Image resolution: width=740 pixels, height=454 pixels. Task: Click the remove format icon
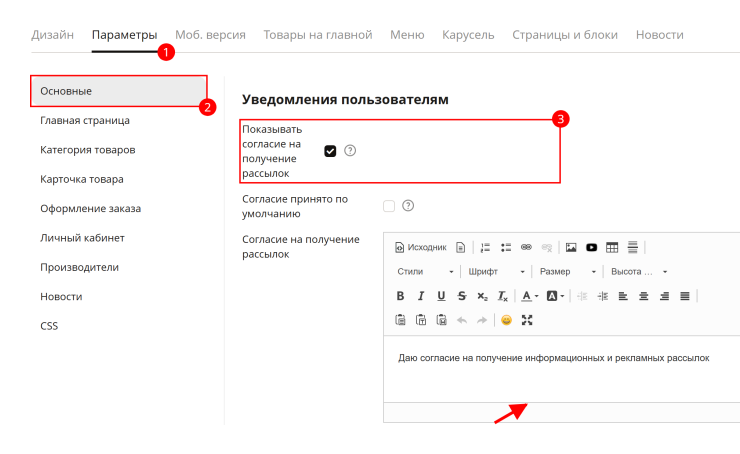(x=503, y=296)
